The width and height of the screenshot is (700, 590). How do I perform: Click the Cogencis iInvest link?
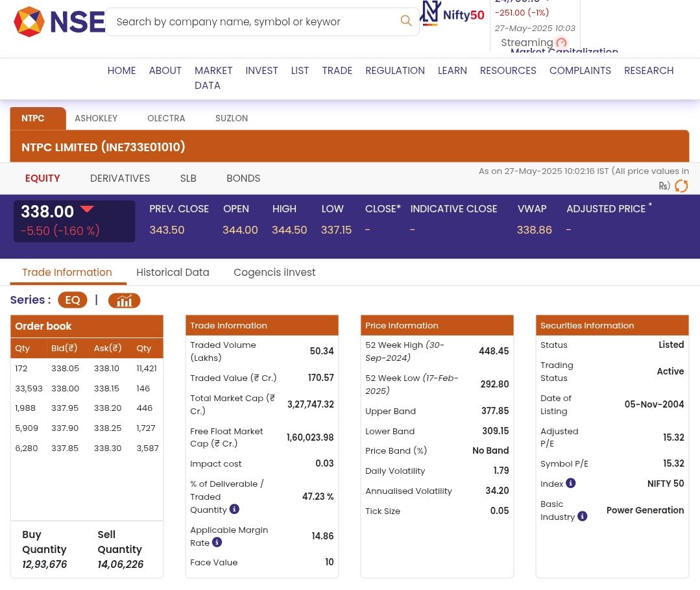[x=274, y=273]
